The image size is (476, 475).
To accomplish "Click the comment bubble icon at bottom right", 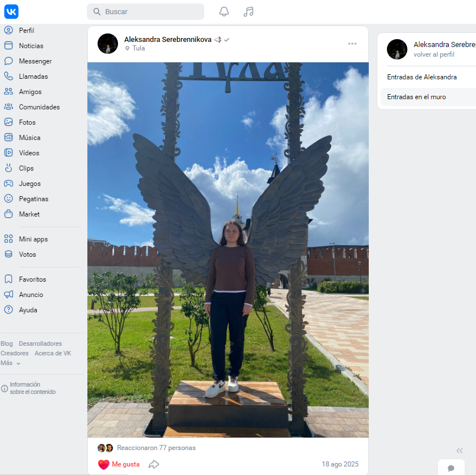I will click(x=451, y=468).
